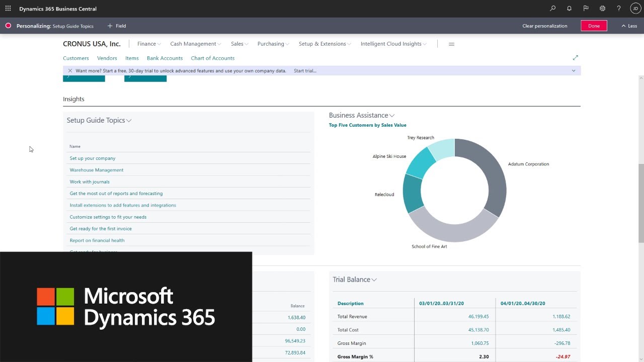Image resolution: width=644 pixels, height=362 pixels.
Task: Open the JD user account avatar
Action: click(635, 9)
